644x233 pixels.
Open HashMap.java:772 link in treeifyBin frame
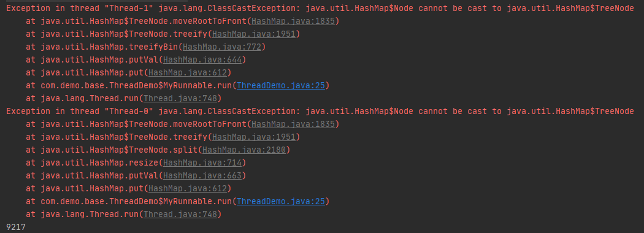pos(222,47)
